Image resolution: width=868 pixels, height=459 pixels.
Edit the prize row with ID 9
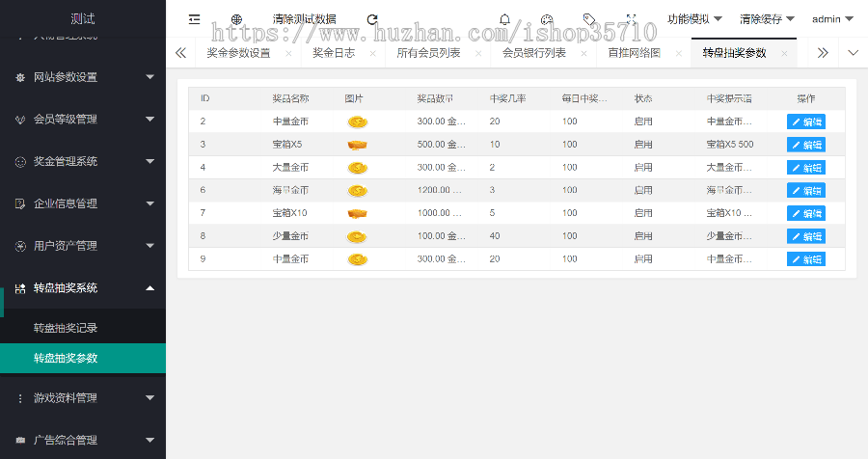click(x=806, y=259)
